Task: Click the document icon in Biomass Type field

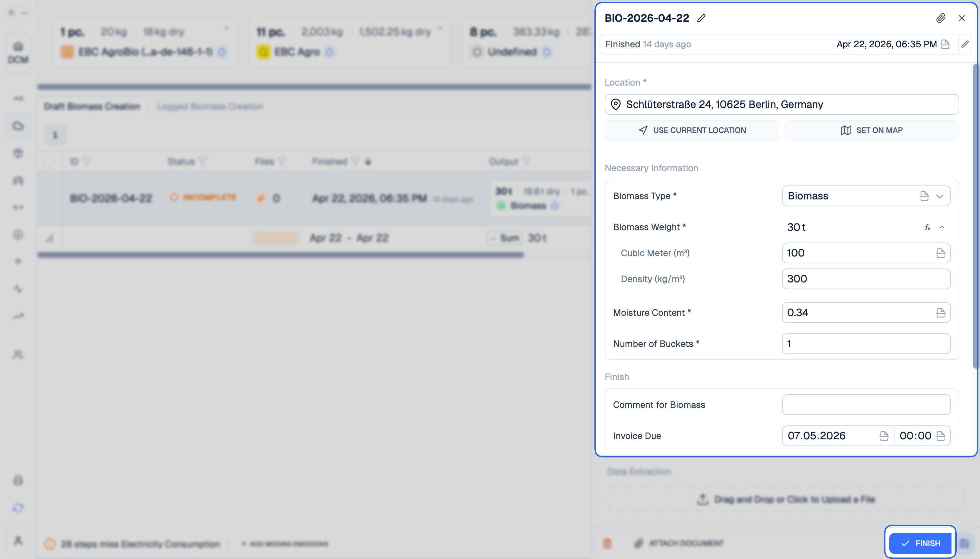Action: click(x=924, y=196)
